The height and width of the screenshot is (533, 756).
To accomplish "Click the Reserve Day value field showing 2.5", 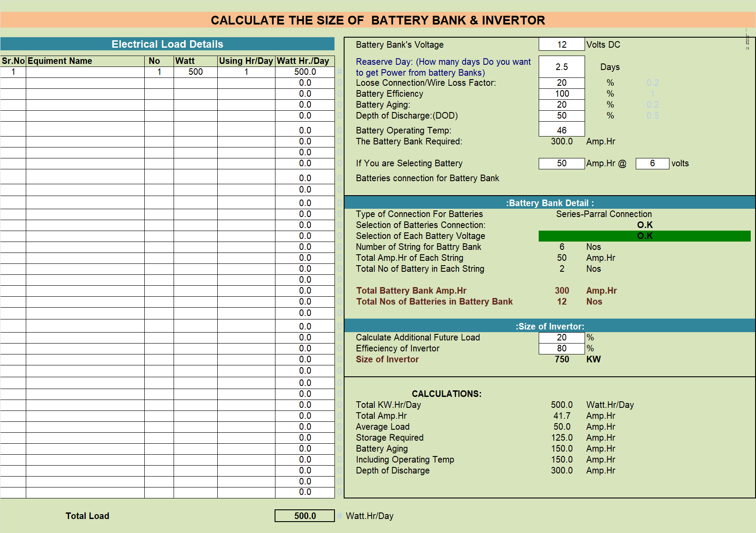I will (561, 67).
